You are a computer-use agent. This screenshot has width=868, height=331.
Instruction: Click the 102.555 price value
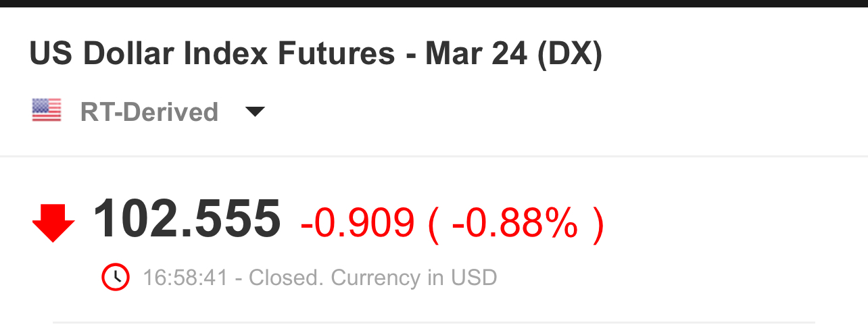tap(187, 220)
